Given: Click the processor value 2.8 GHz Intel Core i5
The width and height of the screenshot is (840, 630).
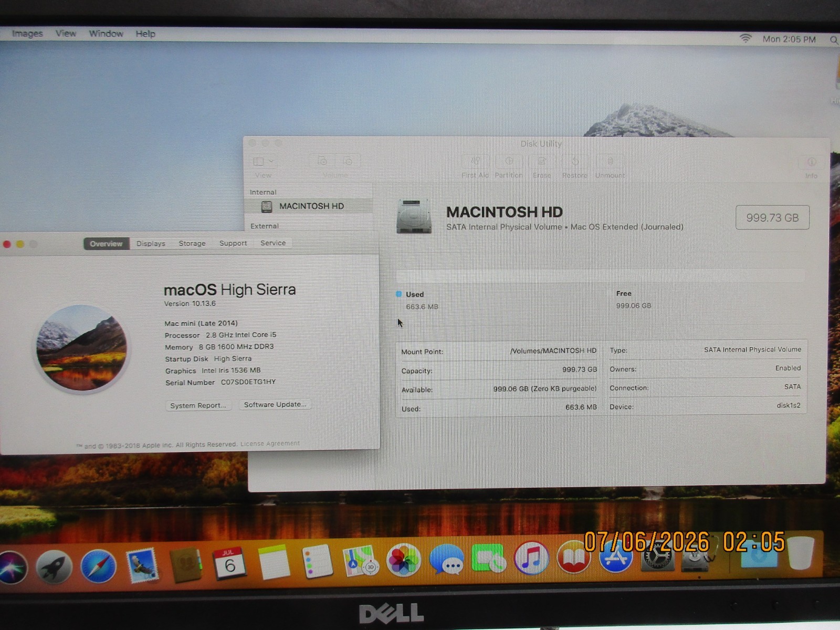Looking at the screenshot, I should pos(241,335).
